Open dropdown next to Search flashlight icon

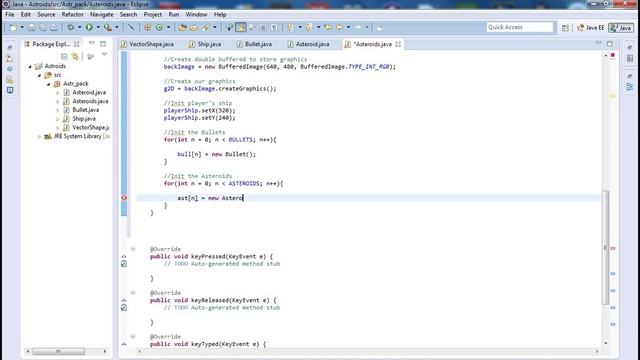click(215, 27)
